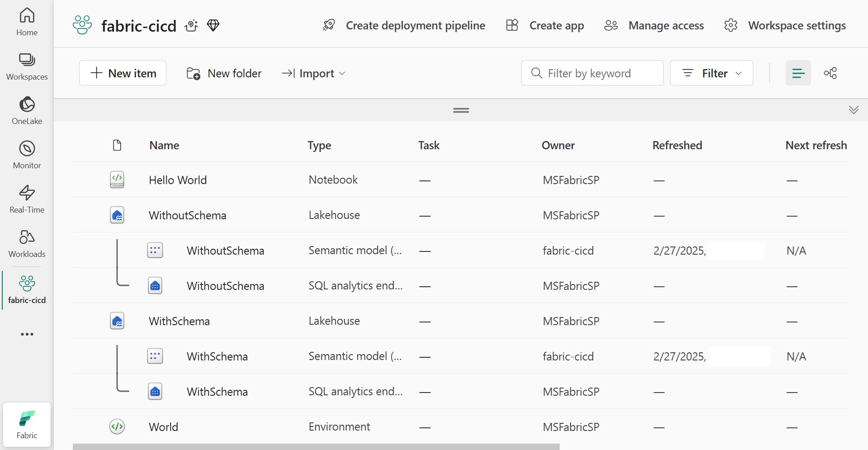Open the WithSchema SQL analytics endpoint name

pos(217,392)
